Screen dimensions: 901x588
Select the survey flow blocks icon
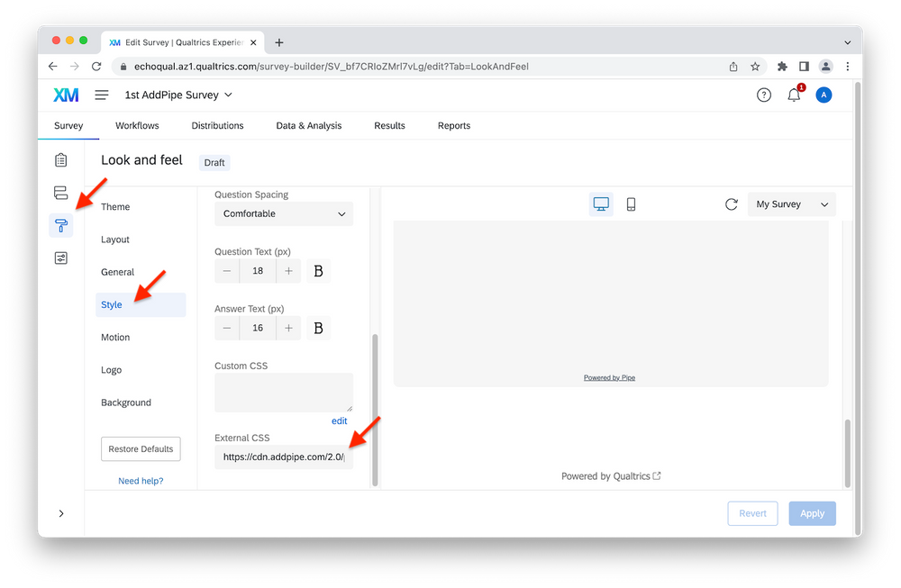(60, 192)
